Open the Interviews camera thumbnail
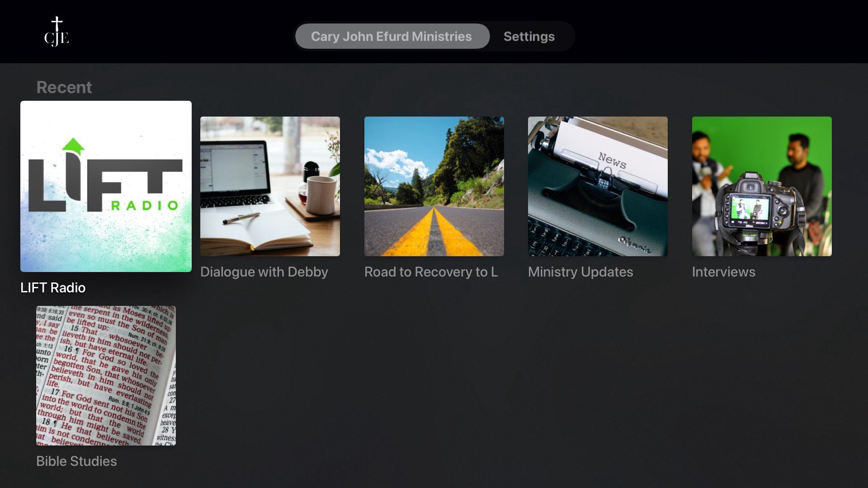 pyautogui.click(x=762, y=186)
